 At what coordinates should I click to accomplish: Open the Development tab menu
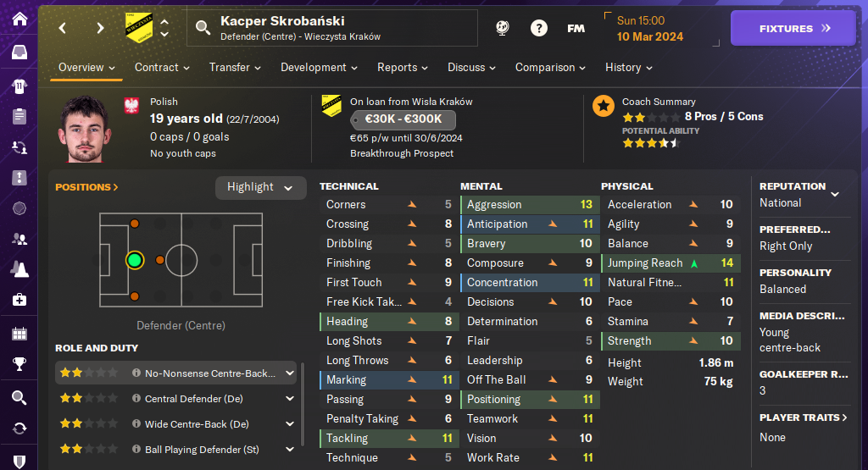tap(319, 68)
